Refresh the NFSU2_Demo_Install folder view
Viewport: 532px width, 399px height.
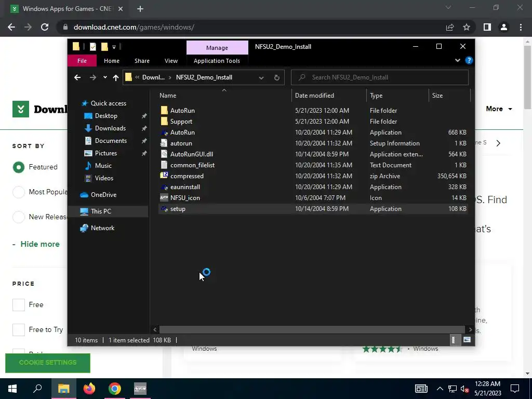[x=277, y=77]
